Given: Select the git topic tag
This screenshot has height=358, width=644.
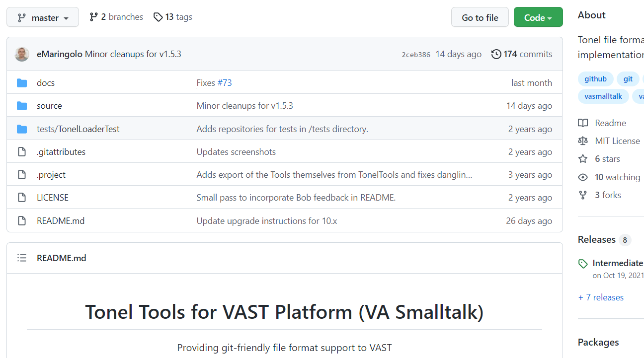Looking at the screenshot, I should click(x=628, y=79).
